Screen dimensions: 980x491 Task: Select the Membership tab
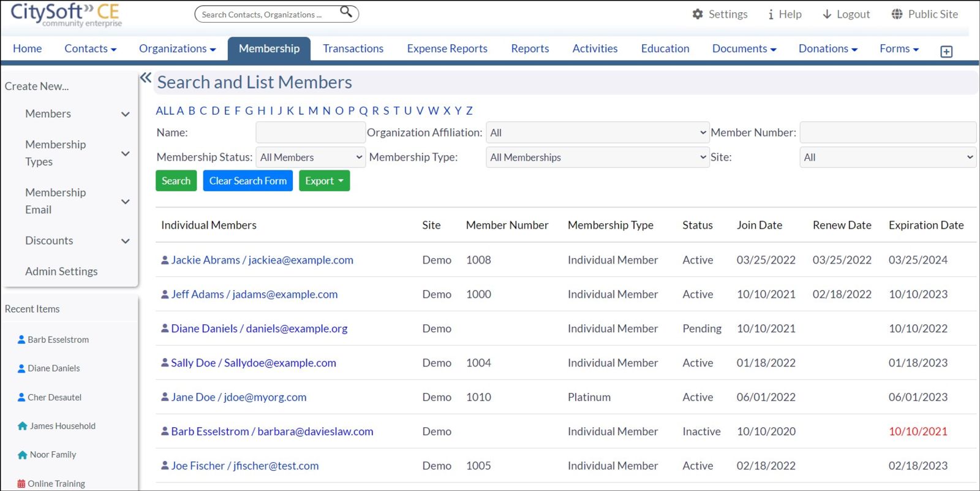(x=269, y=48)
